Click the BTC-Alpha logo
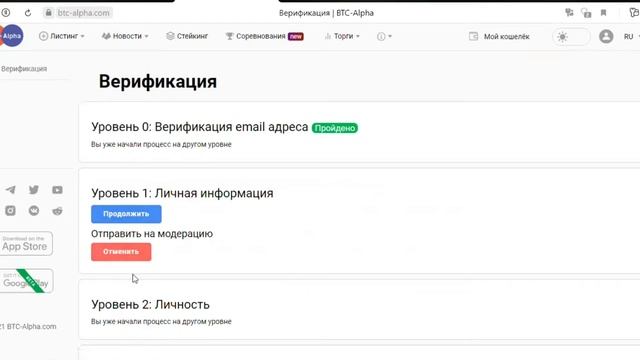640x360 pixels. click(x=11, y=36)
